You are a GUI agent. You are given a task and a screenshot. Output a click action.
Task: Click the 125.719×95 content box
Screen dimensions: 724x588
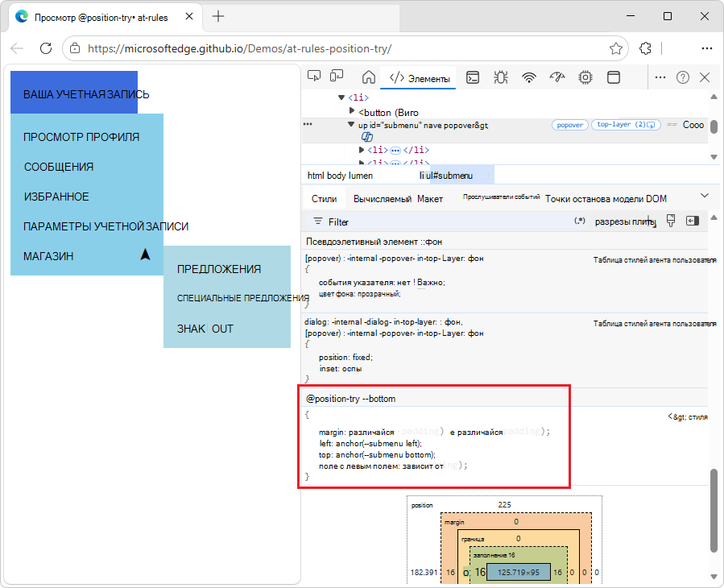click(x=519, y=573)
